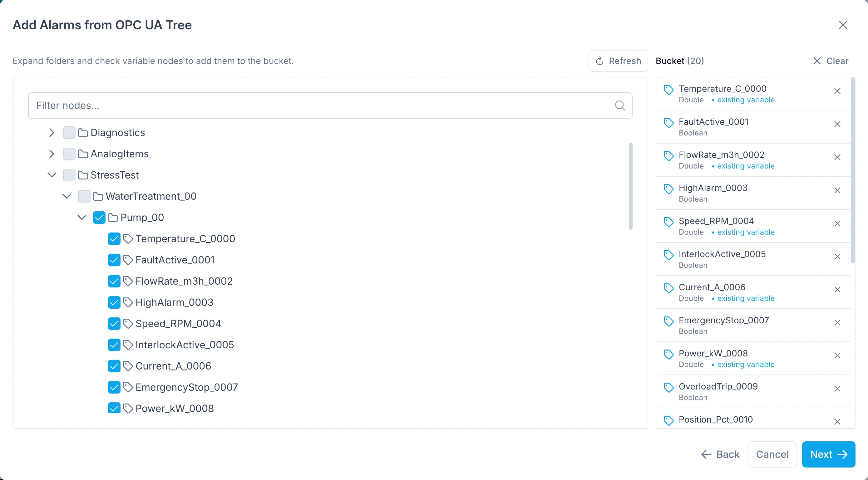
Task: Uncheck the Temperature_C_0000 node checkbox
Action: coord(114,239)
